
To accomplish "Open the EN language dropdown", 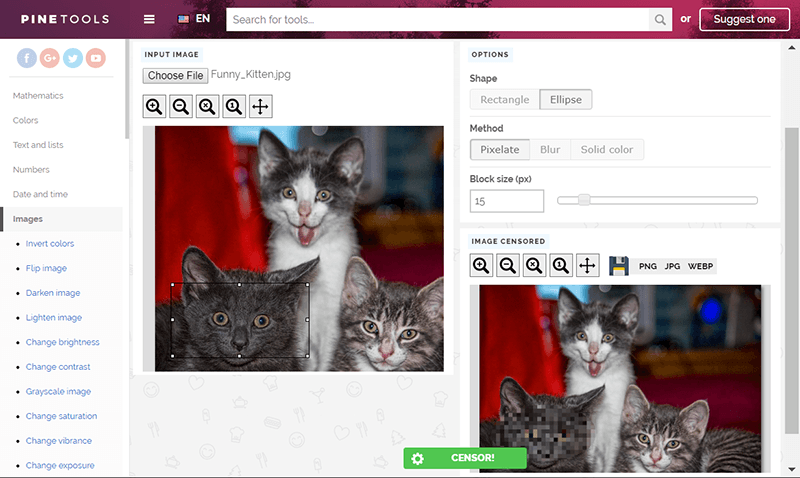I will [x=194, y=19].
